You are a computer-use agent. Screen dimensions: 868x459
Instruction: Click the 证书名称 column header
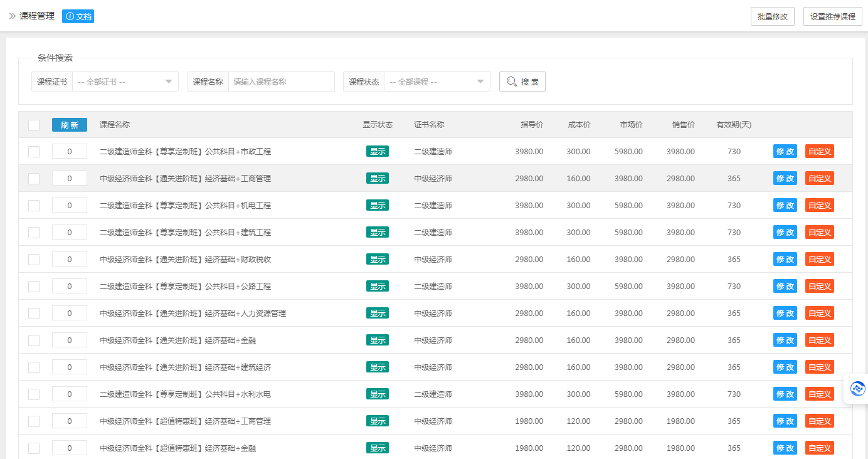click(429, 125)
